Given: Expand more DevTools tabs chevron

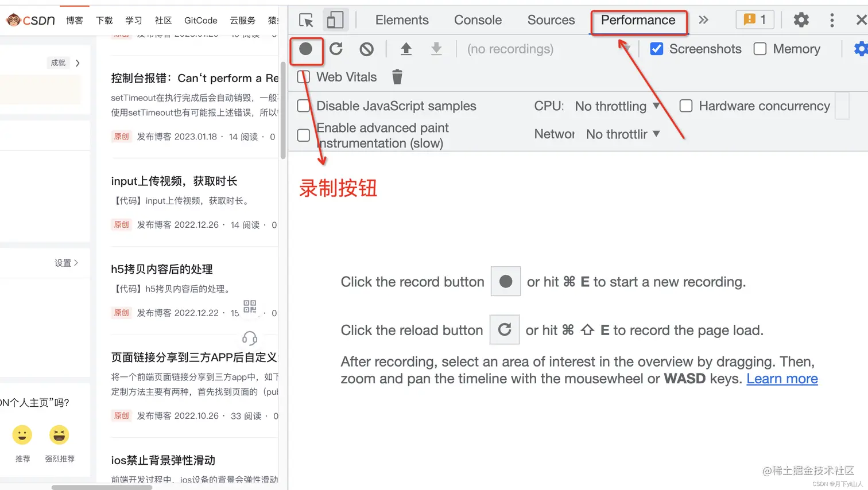Looking at the screenshot, I should pos(703,20).
